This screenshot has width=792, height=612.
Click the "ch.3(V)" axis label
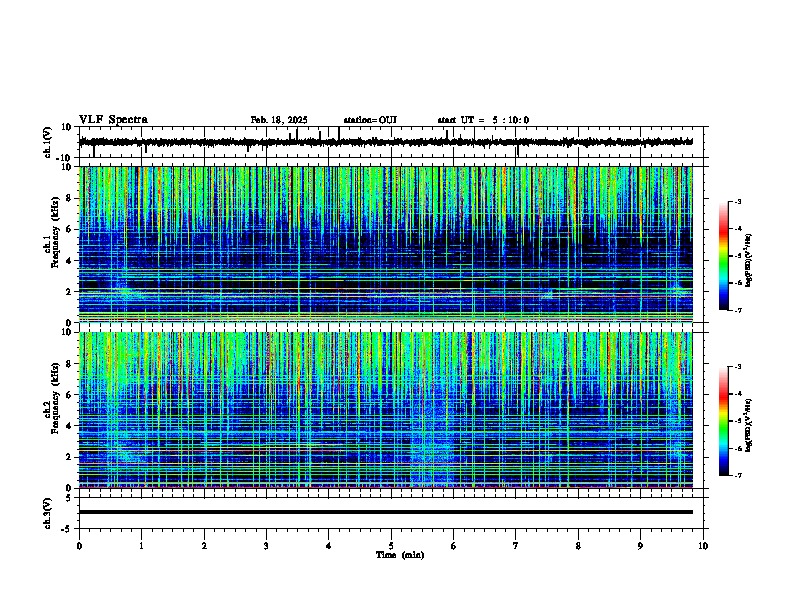[48, 513]
